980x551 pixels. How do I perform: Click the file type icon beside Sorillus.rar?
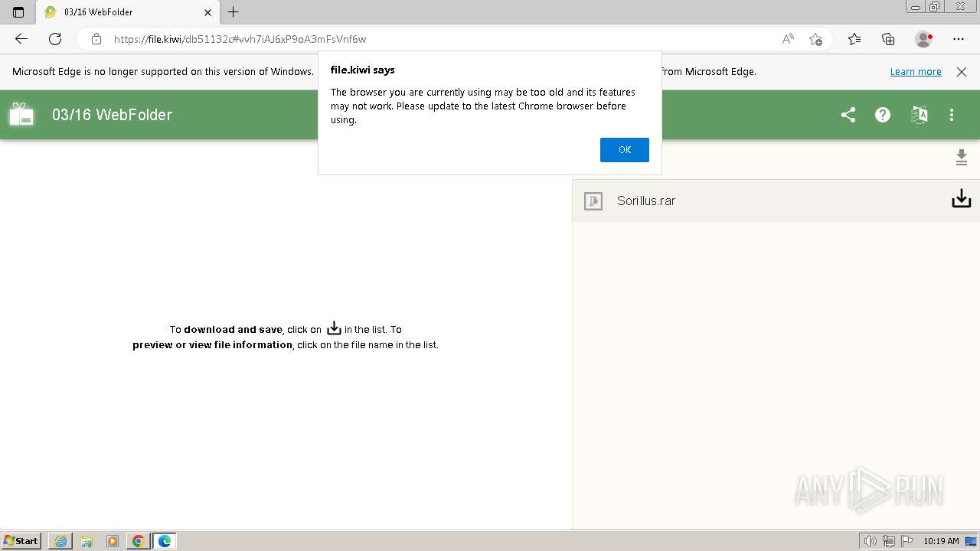tap(593, 201)
